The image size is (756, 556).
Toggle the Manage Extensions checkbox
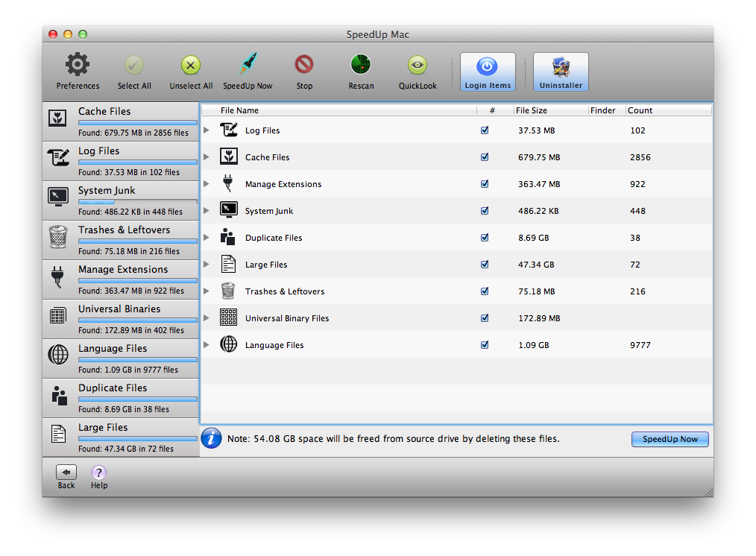pos(485,183)
